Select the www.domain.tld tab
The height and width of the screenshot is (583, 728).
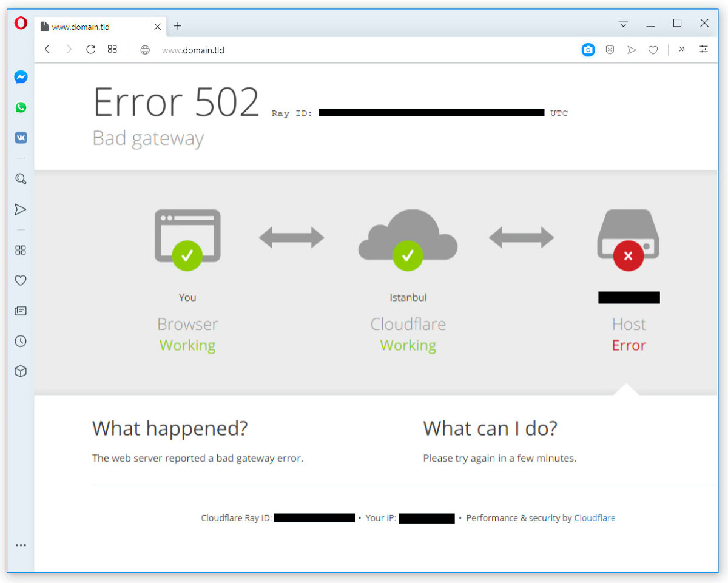[101, 27]
